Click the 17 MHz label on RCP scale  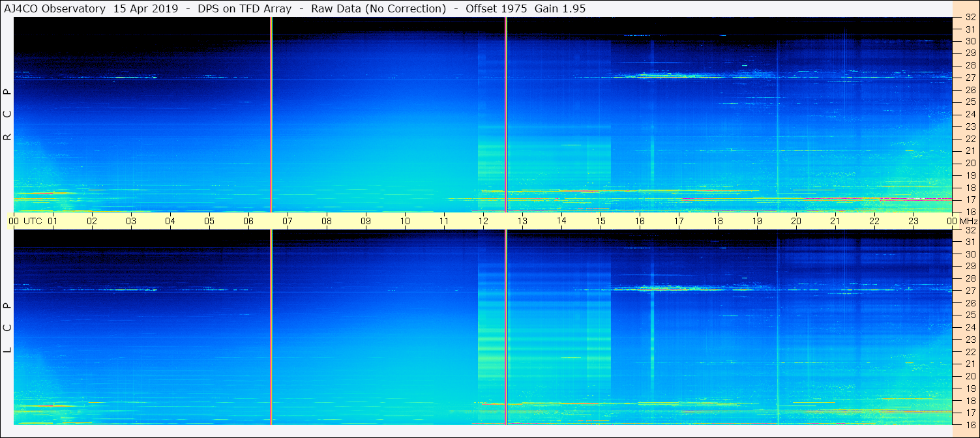[970, 199]
